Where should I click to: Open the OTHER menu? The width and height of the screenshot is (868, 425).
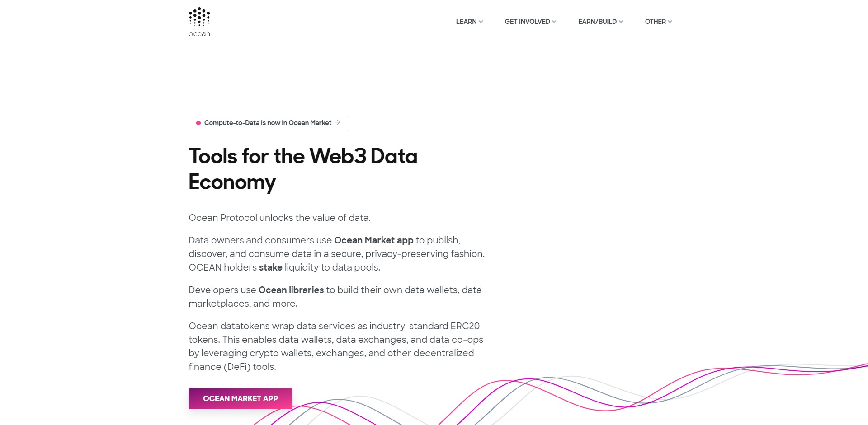click(655, 22)
